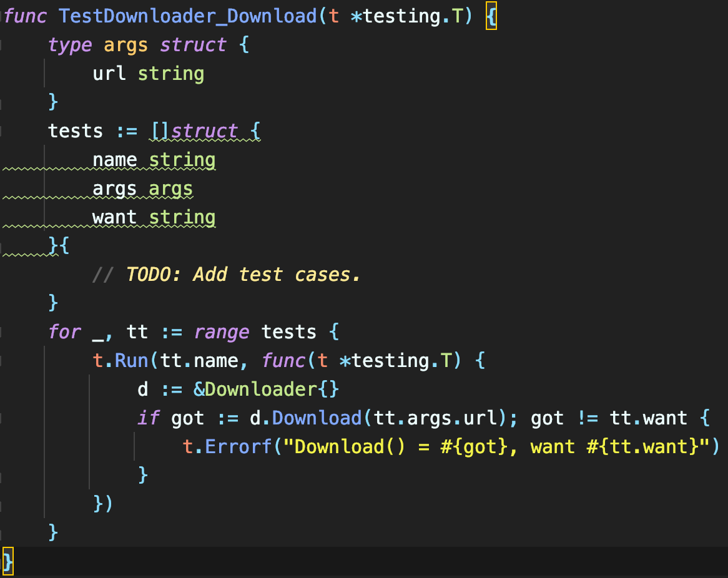Image resolution: width=728 pixels, height=578 pixels.
Task: Click the for keyword starting the loop
Action: pos(65,331)
